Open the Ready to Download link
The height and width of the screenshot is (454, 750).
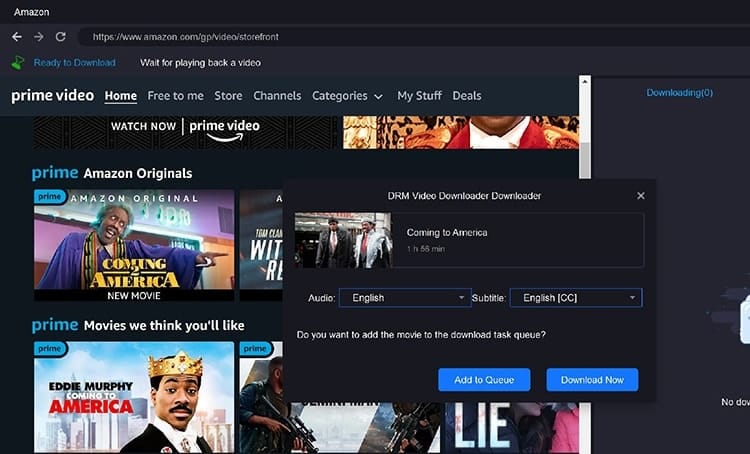(75, 63)
